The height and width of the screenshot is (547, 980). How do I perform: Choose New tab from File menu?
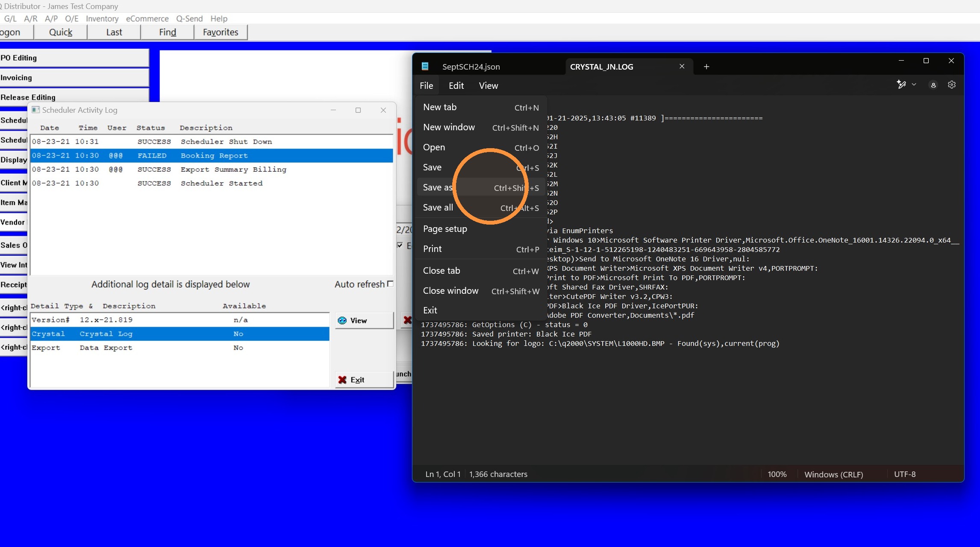coord(481,107)
